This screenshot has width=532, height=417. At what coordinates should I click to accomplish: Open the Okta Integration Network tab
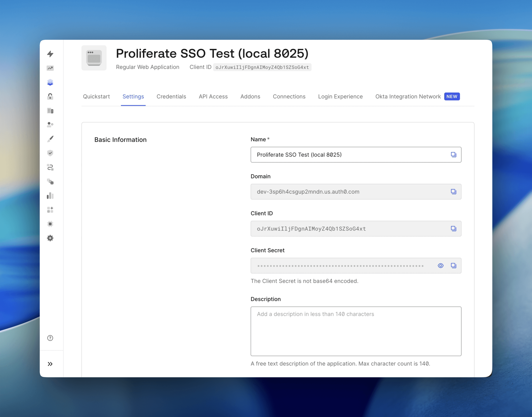[x=408, y=97]
